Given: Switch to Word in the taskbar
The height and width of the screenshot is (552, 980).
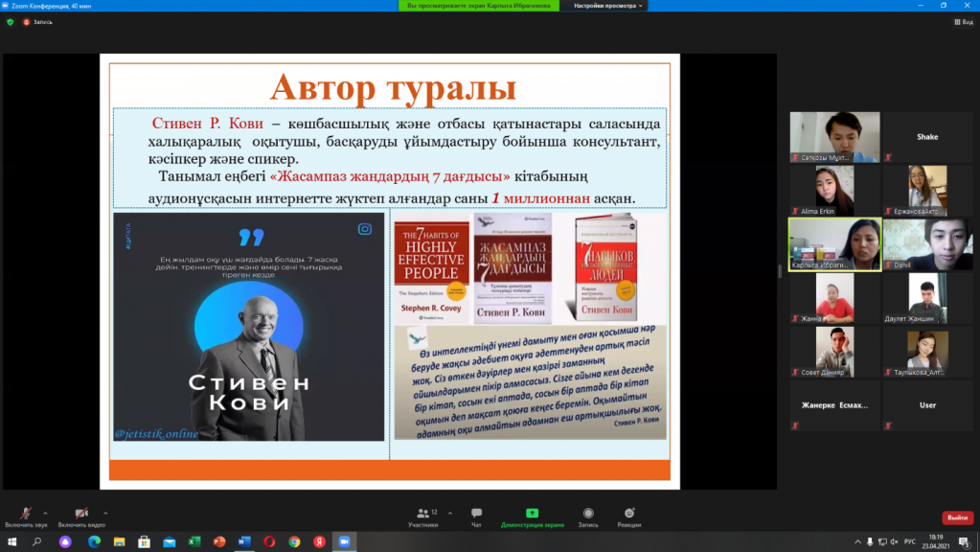Looking at the screenshot, I should point(244,542).
